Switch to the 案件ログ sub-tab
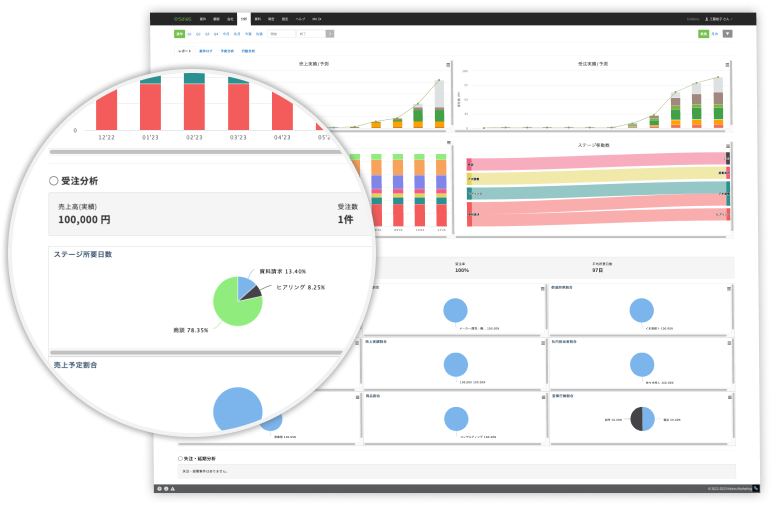 (x=206, y=51)
